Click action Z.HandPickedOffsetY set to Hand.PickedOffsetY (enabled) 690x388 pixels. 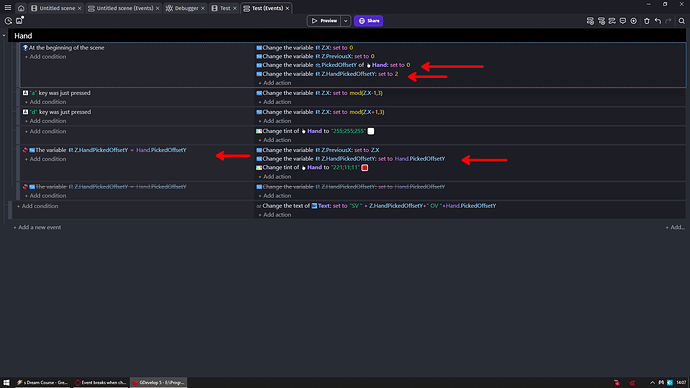351,159
